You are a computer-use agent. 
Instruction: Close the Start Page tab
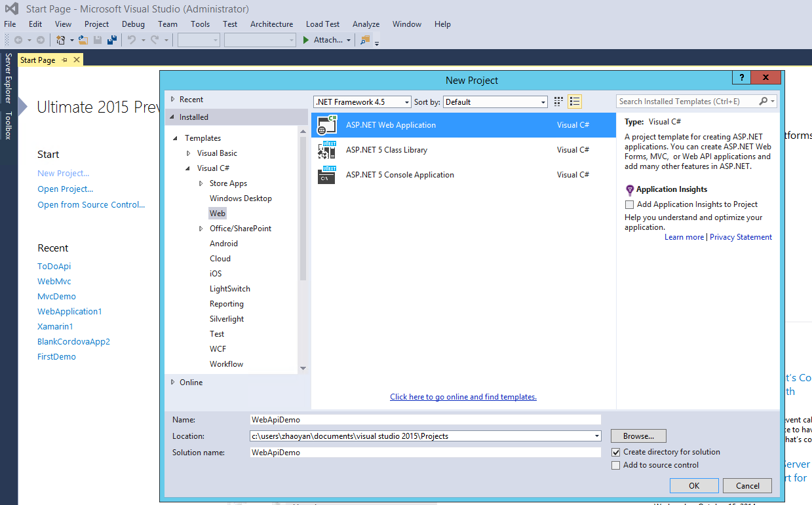pos(77,60)
